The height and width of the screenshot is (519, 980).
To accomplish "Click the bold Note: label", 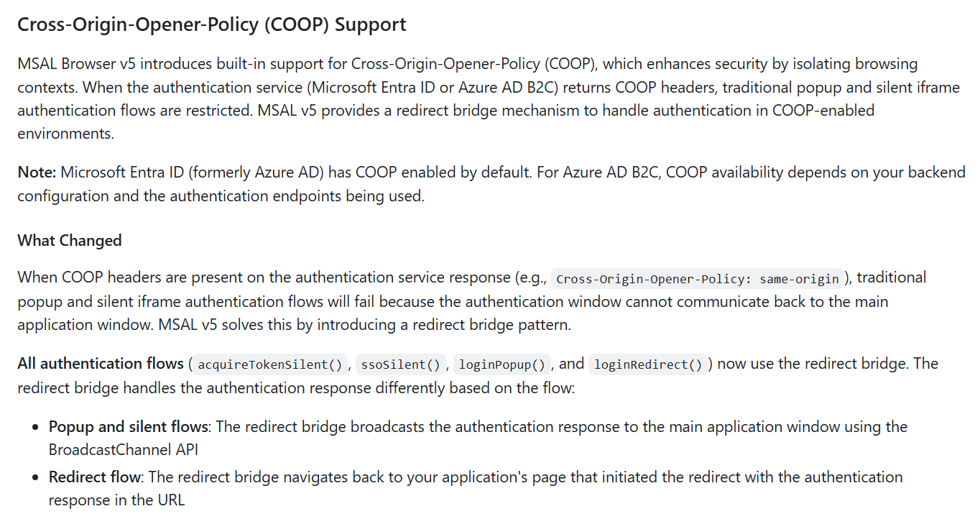I will [37, 173].
